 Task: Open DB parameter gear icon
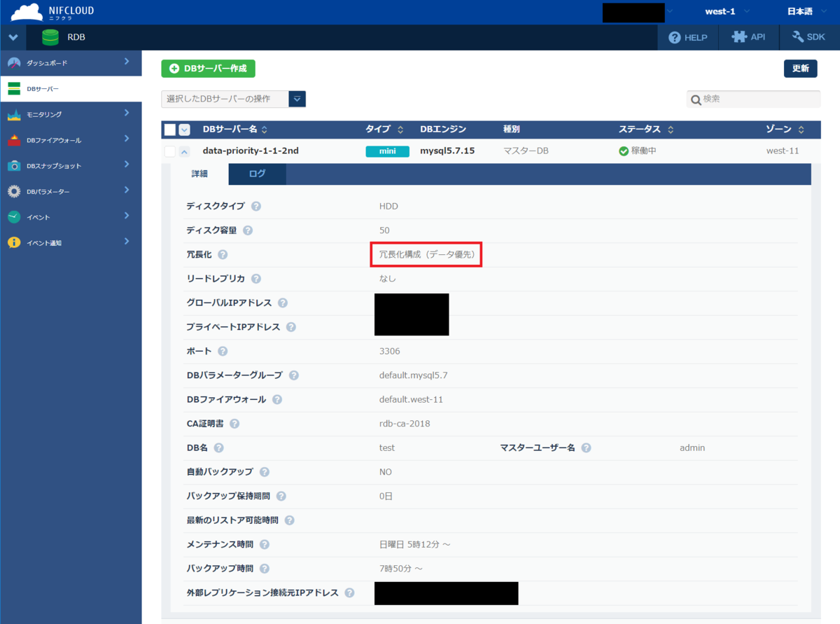(x=14, y=191)
